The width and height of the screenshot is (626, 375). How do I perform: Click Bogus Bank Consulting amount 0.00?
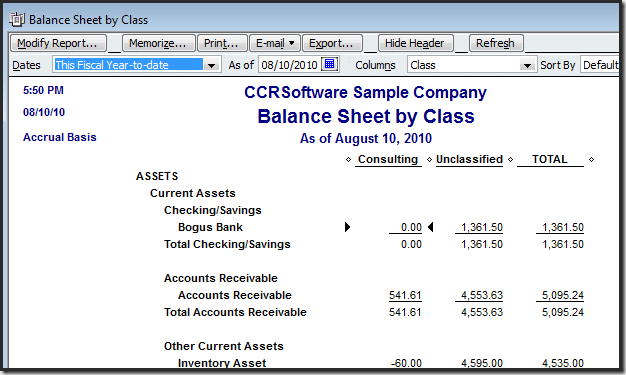point(411,227)
